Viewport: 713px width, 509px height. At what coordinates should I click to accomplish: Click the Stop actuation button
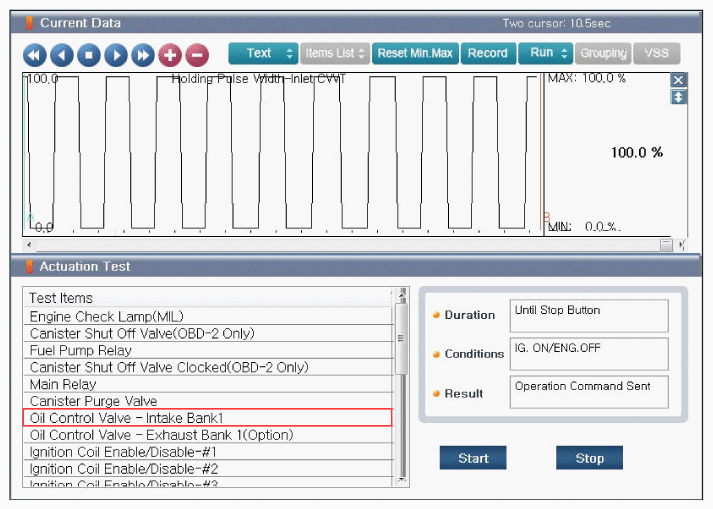point(589,458)
